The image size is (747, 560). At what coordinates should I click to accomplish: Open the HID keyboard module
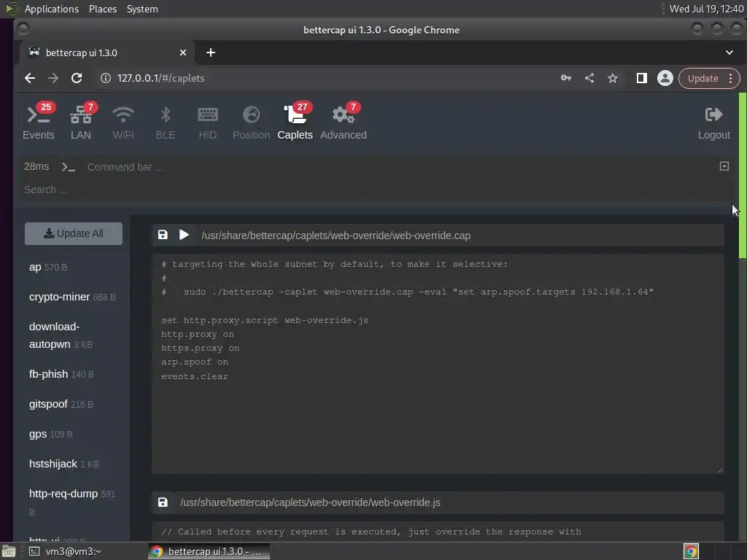click(x=208, y=122)
